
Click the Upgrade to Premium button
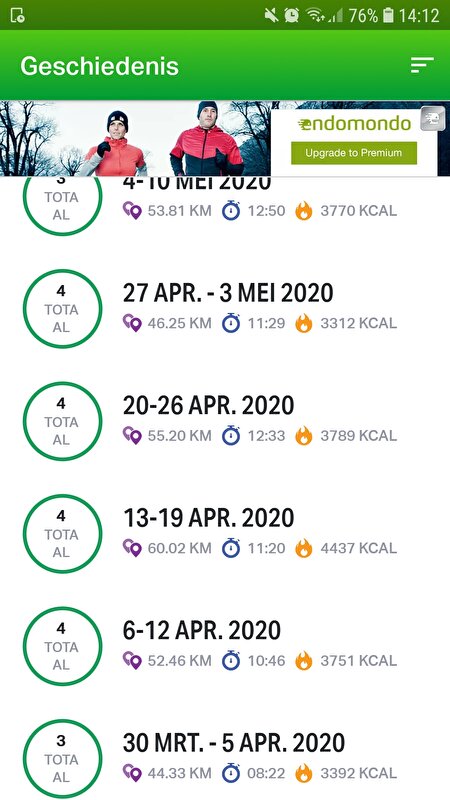tap(354, 153)
